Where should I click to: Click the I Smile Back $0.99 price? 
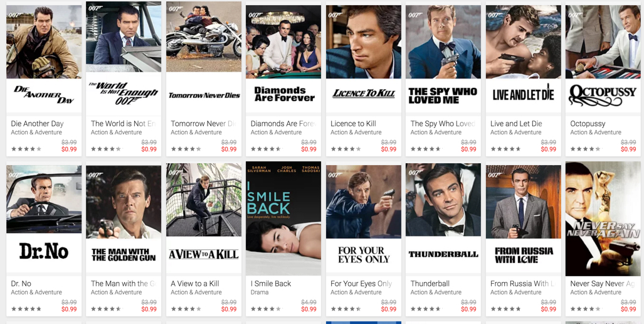(309, 309)
